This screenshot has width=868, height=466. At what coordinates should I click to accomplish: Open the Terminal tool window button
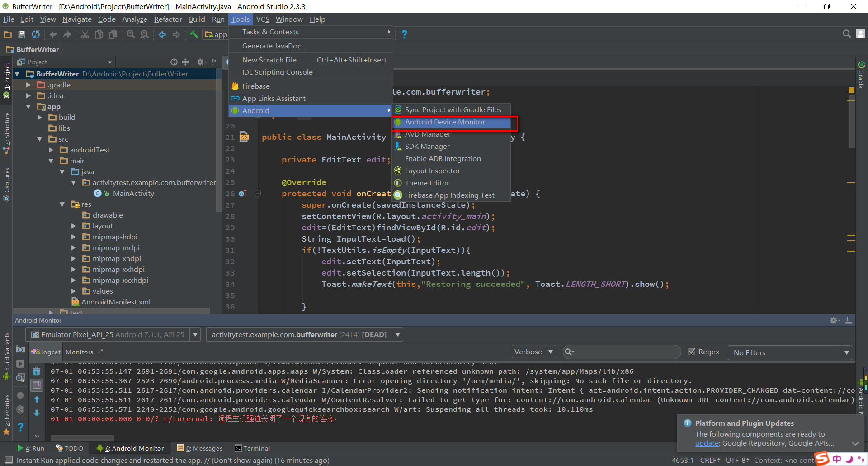pyautogui.click(x=252, y=448)
